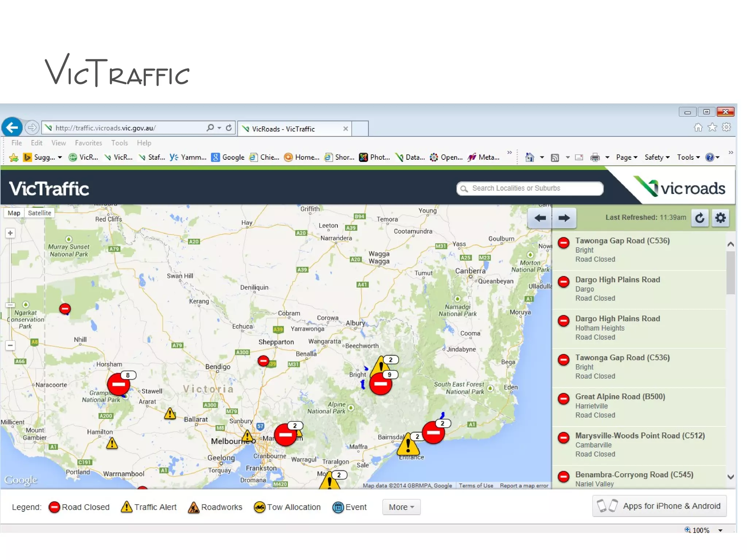
Task: Switch to the standard Map view
Action: tap(14, 213)
